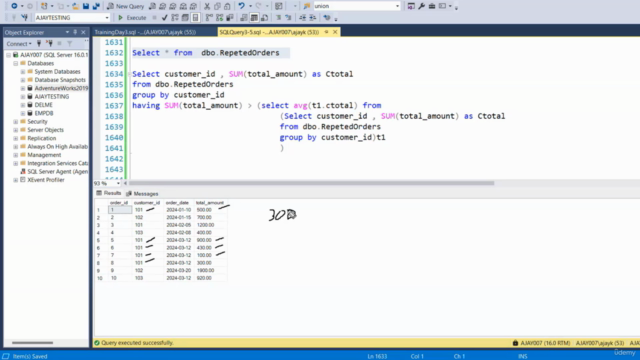Viewport: 640px width, 360px height.
Task: Open the Connect dropdown in Object Explorer
Action: (x=19, y=44)
